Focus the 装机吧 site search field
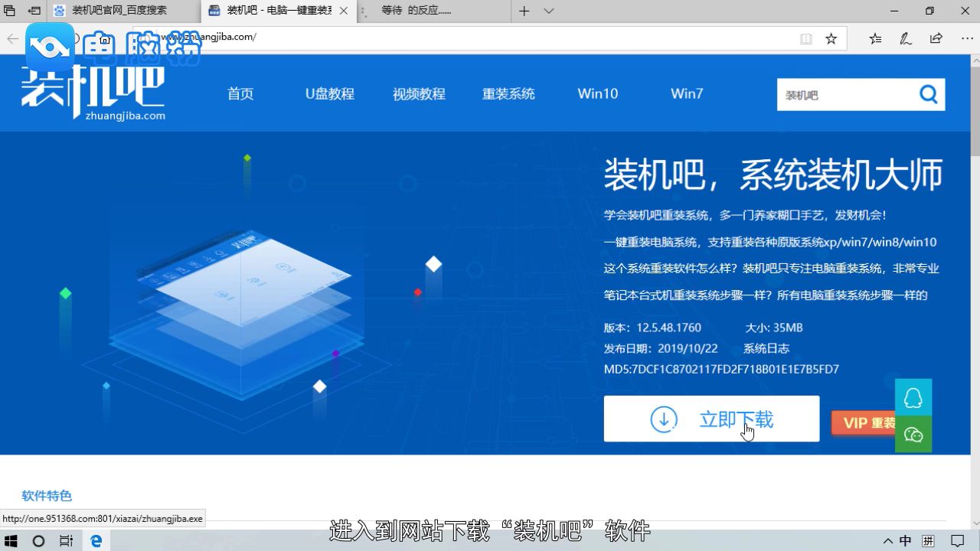Viewport: 980px width, 551px height. click(x=846, y=95)
